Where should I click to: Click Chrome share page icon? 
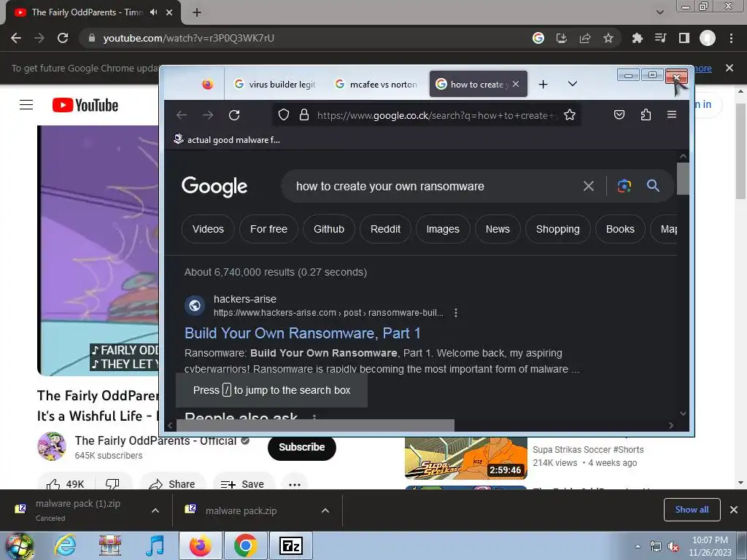pyautogui.click(x=585, y=38)
